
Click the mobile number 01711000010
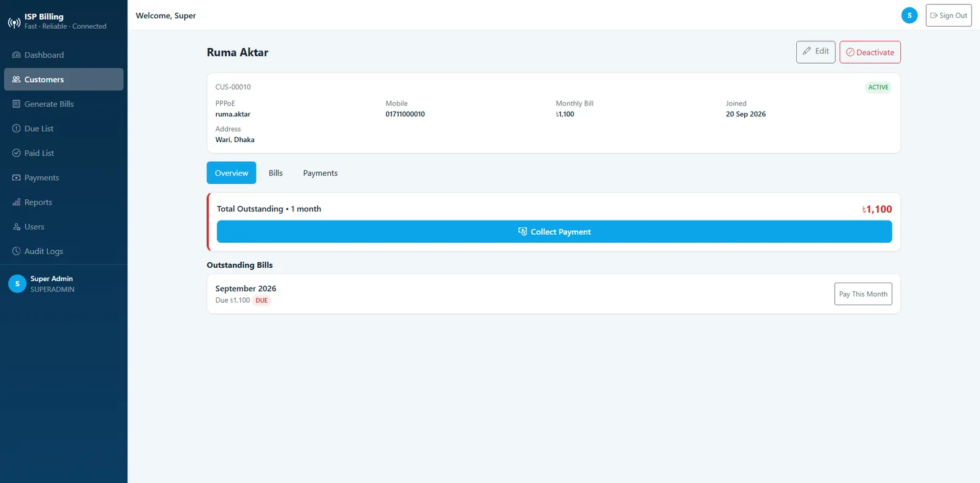tap(405, 114)
